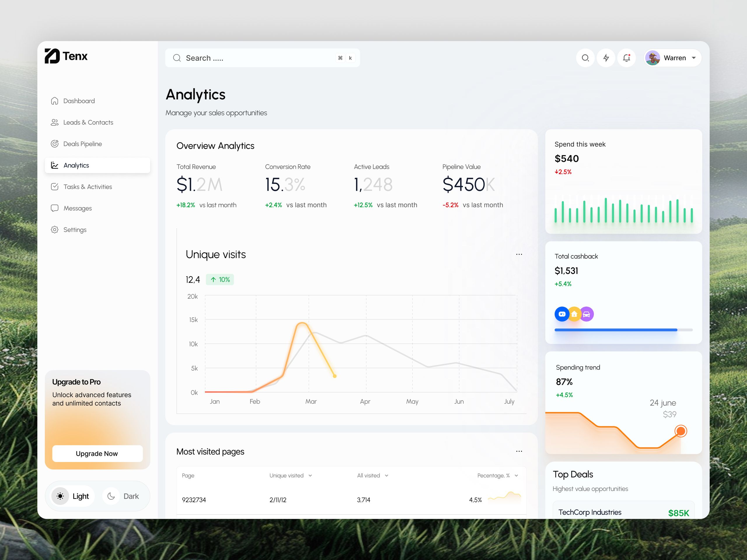This screenshot has width=747, height=560.
Task: Open the Percentage column dropdown
Action: coord(516,475)
